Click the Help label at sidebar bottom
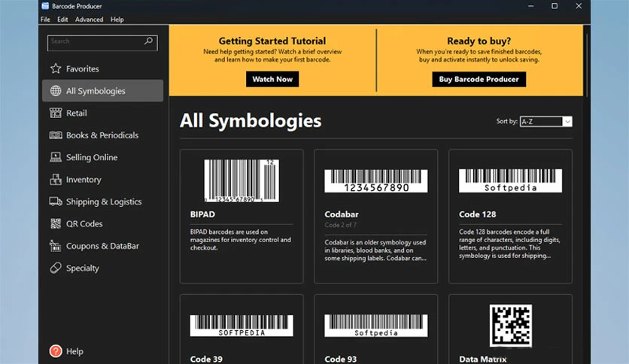 tap(74, 351)
